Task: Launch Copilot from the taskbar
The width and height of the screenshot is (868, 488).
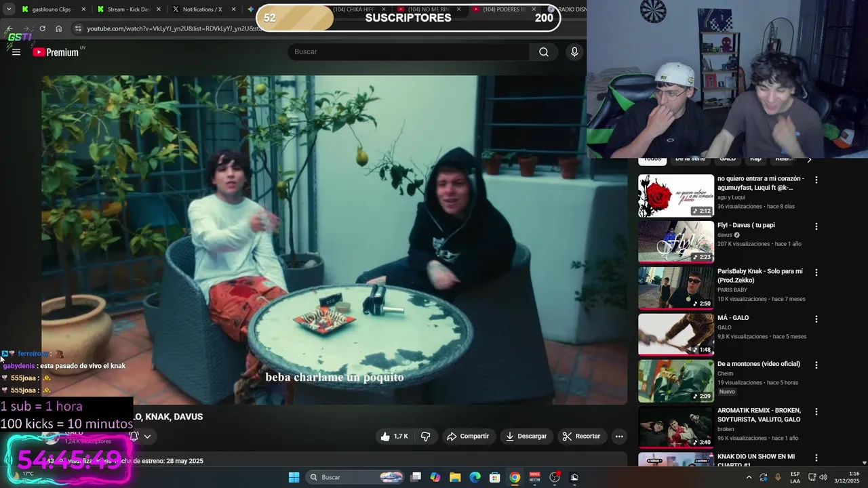Action: click(435, 477)
